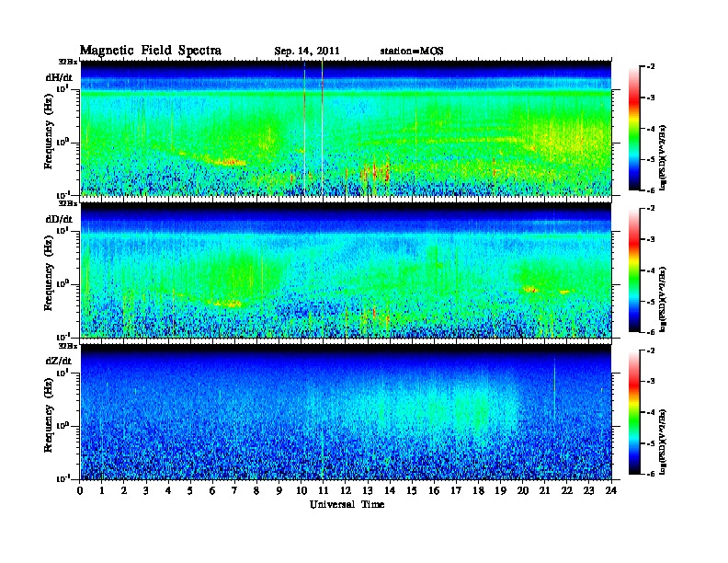
Task: Click the 10^-1 frequency tick of dH/dt panel
Action: click(63, 194)
